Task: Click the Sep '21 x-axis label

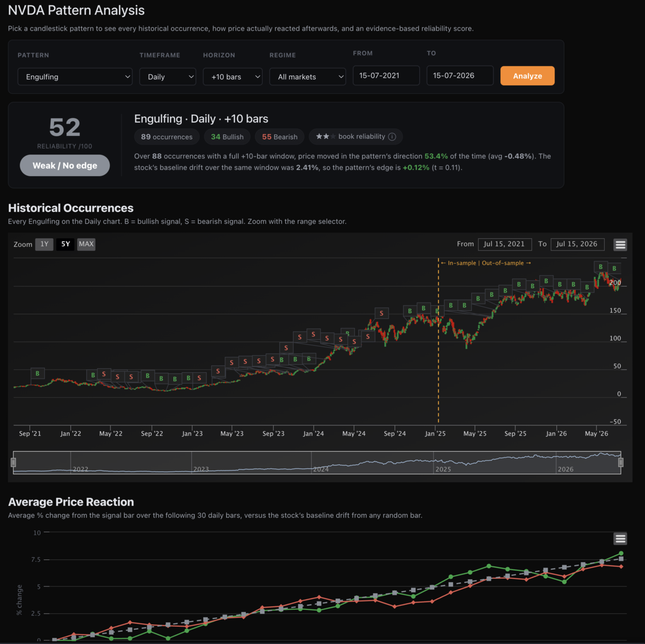Action: (x=30, y=433)
